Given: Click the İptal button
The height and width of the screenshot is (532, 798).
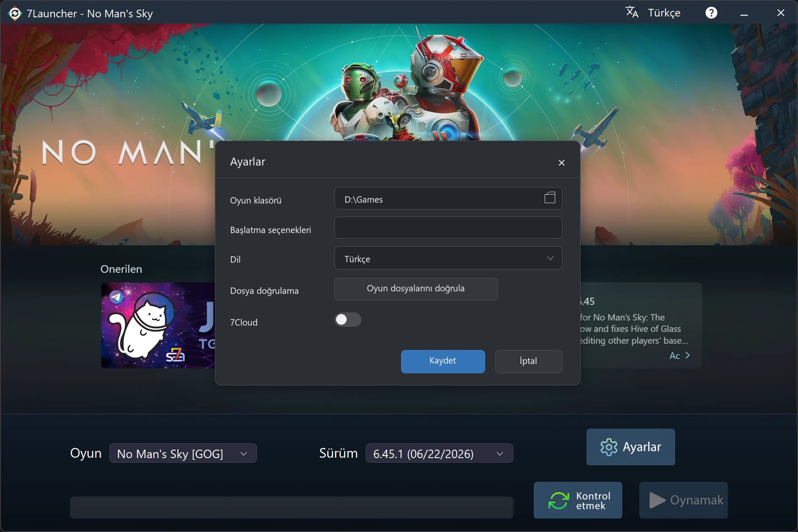Looking at the screenshot, I should (529, 361).
